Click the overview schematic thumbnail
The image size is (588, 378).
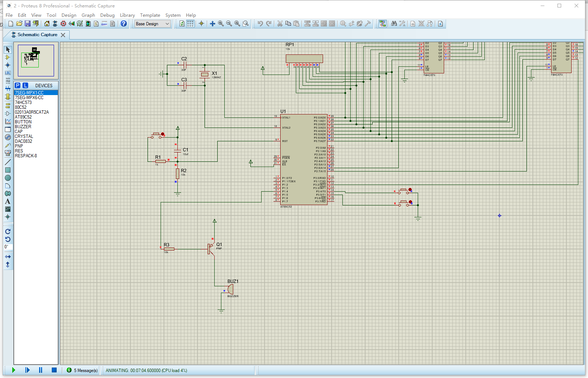(36, 61)
